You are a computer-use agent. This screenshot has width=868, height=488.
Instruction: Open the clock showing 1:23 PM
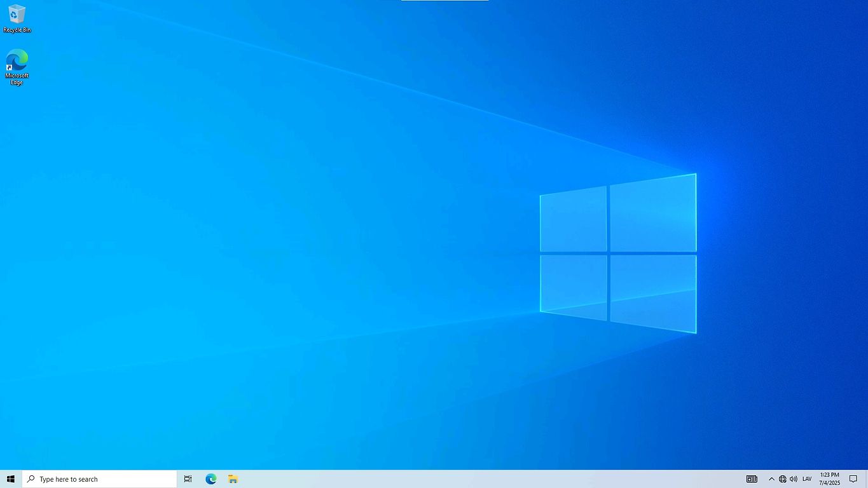click(829, 479)
